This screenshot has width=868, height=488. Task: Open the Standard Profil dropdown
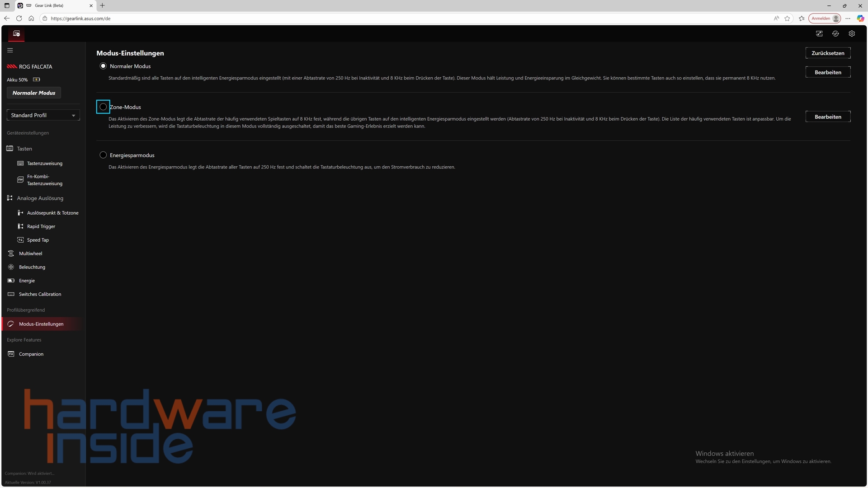coord(43,115)
